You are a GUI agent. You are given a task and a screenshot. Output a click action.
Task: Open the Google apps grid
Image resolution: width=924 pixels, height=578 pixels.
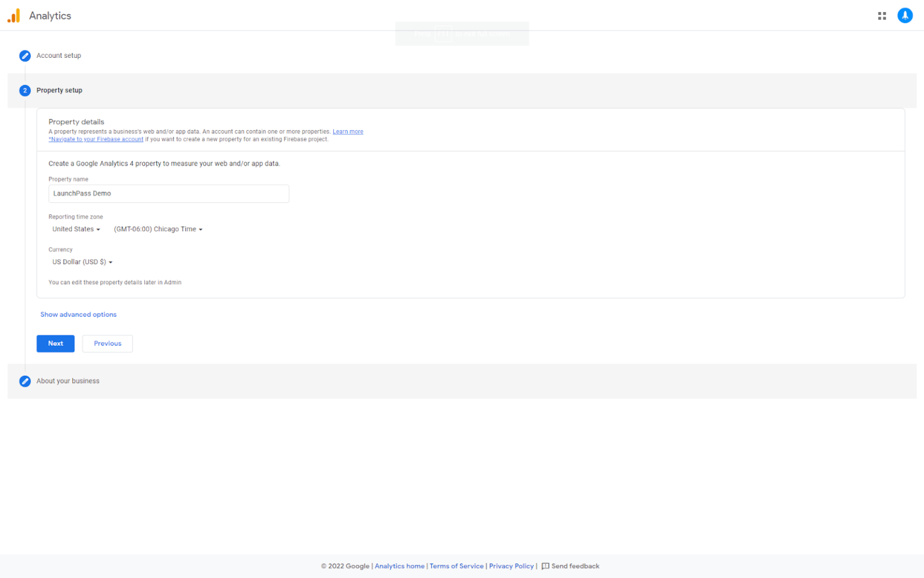[882, 15]
